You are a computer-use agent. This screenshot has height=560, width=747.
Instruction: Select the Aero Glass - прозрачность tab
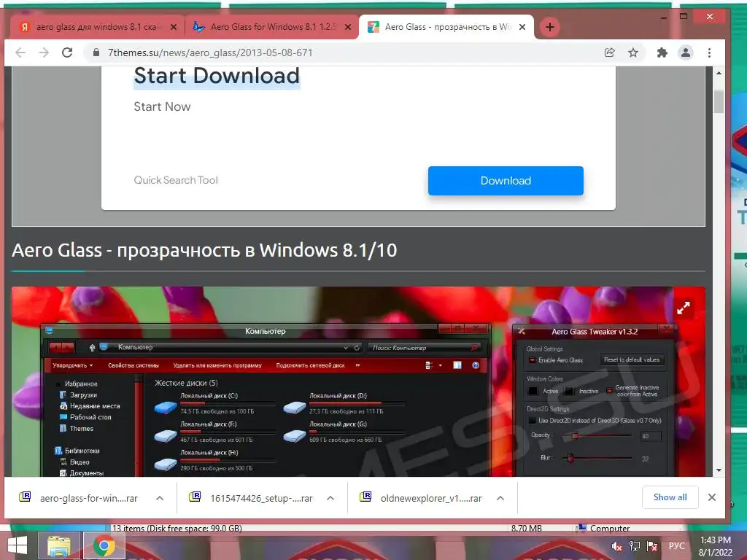(446, 27)
